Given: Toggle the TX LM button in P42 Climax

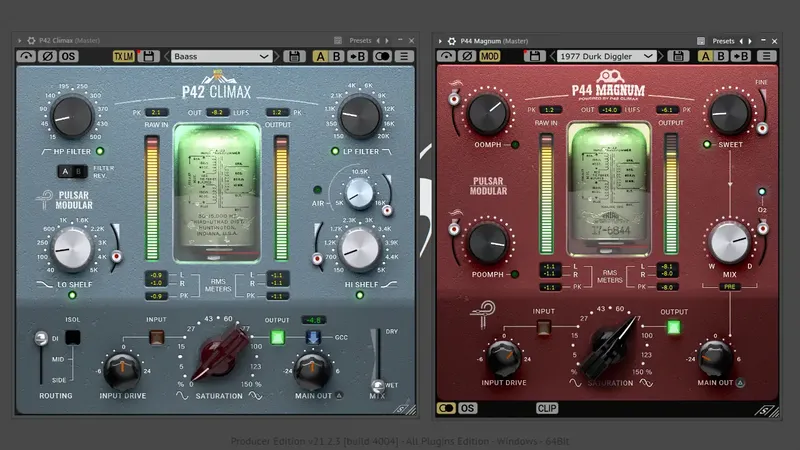Looking at the screenshot, I should [x=123, y=56].
